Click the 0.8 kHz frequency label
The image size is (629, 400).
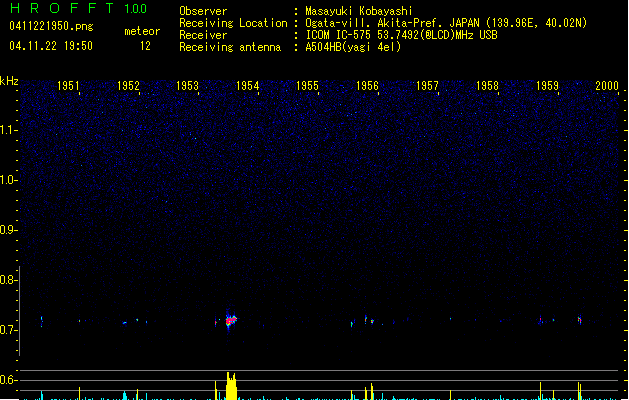tap(9, 280)
